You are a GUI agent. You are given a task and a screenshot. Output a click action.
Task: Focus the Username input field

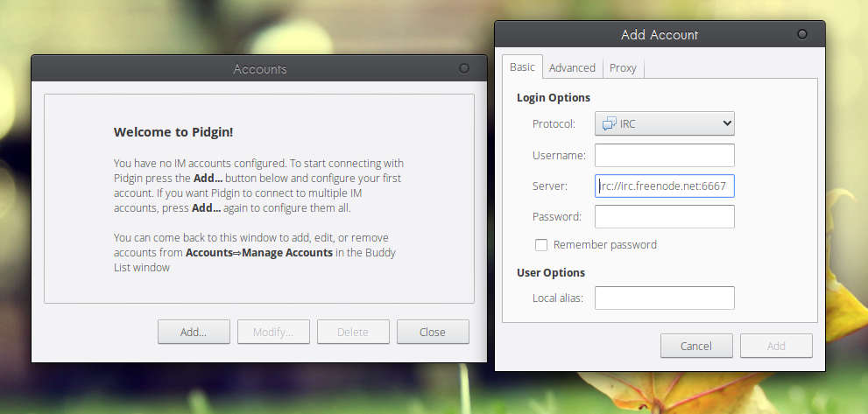point(664,156)
